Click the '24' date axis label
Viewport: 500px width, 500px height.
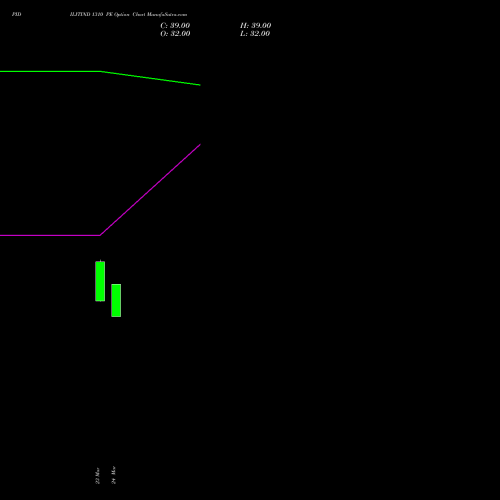[x=114, y=475]
